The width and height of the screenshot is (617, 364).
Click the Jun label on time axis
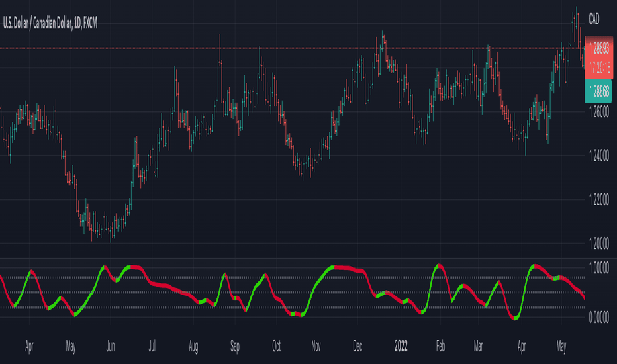pos(110,346)
